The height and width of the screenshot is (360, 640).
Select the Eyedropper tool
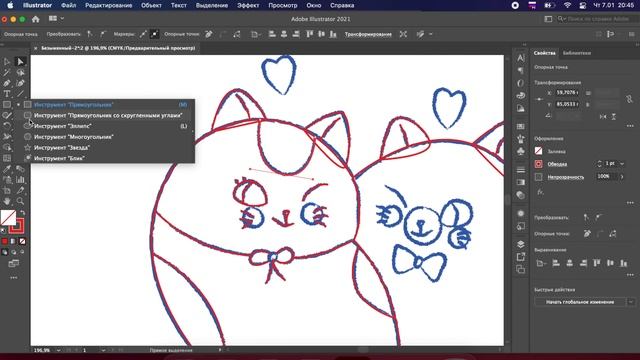(x=7, y=169)
